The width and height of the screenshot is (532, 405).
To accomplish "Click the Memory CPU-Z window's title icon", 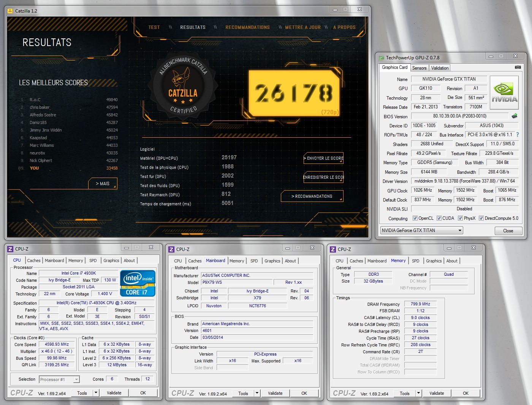I will pyautogui.click(x=333, y=249).
